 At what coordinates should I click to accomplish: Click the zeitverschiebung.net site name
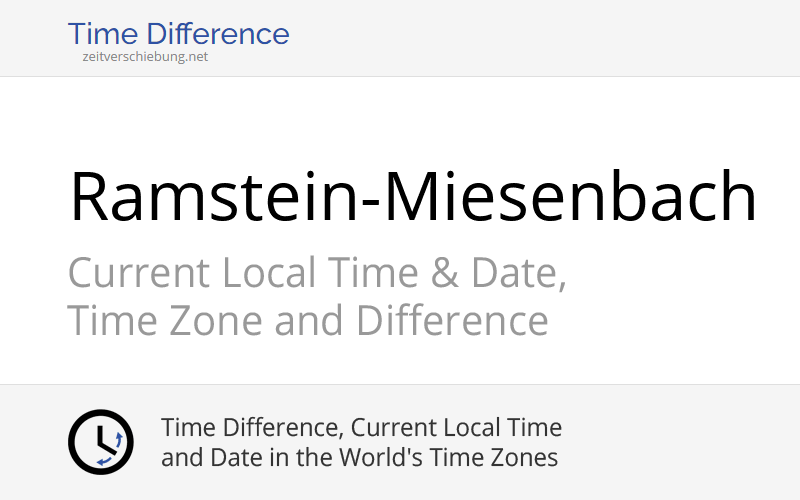145,57
